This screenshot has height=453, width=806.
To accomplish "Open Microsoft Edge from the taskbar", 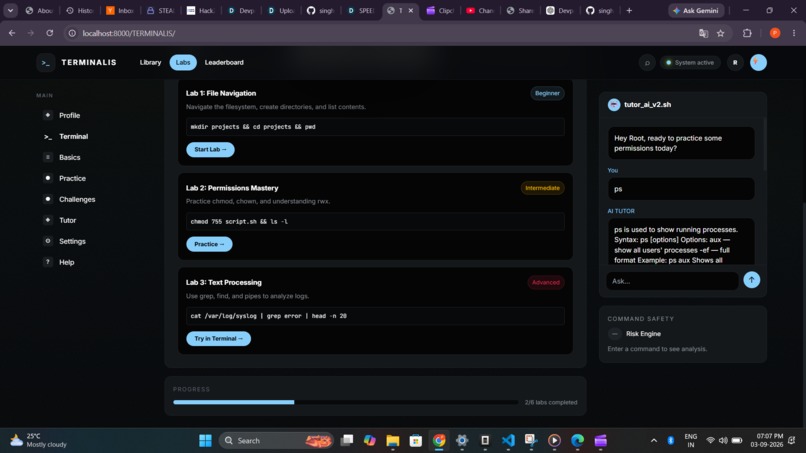I will click(577, 441).
